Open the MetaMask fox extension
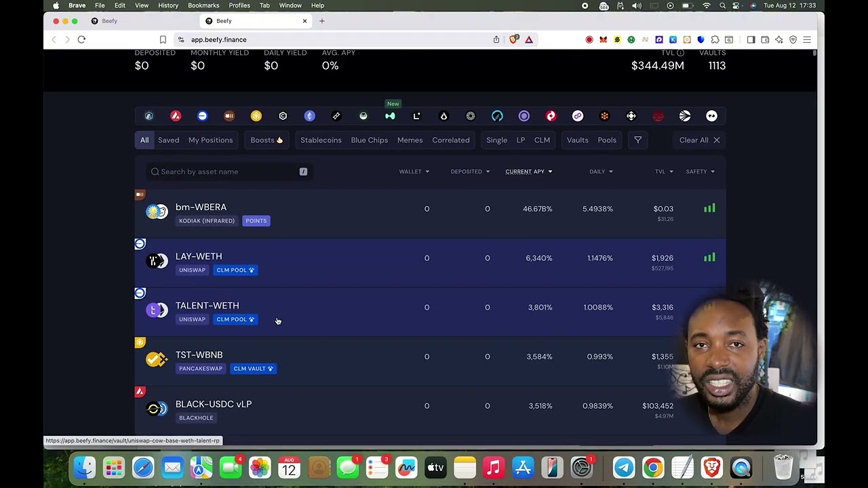 coord(603,39)
